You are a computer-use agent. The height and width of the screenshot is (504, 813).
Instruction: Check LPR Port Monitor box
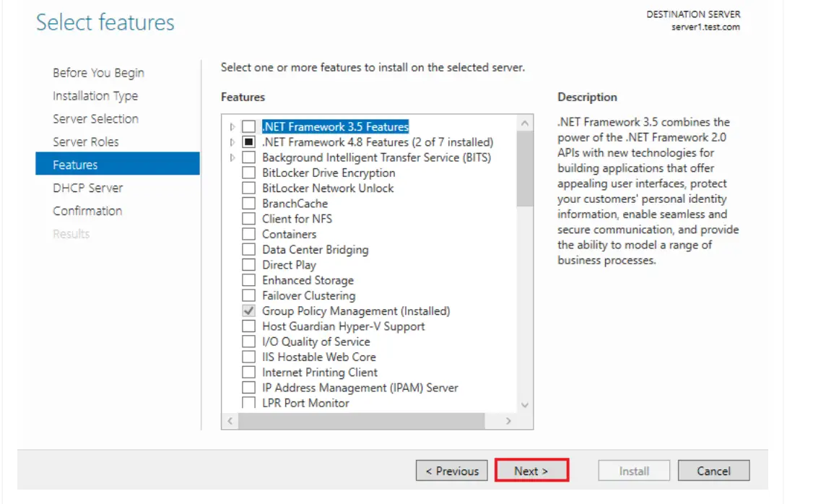tap(249, 402)
